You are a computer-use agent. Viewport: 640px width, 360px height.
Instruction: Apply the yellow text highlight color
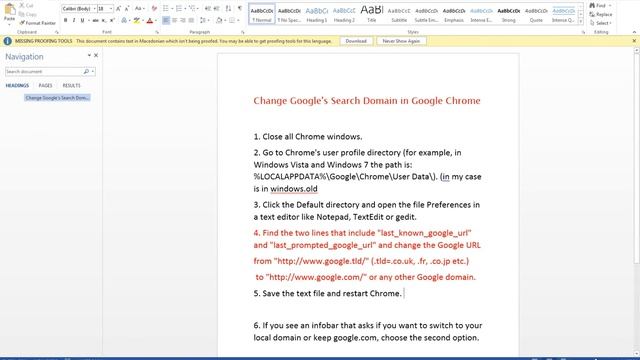[136, 20]
